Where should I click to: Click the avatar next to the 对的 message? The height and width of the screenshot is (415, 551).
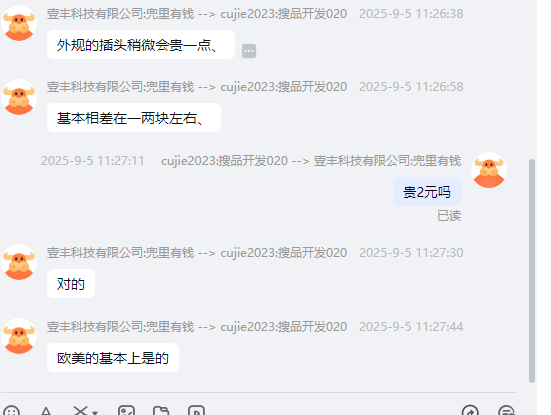(x=19, y=262)
